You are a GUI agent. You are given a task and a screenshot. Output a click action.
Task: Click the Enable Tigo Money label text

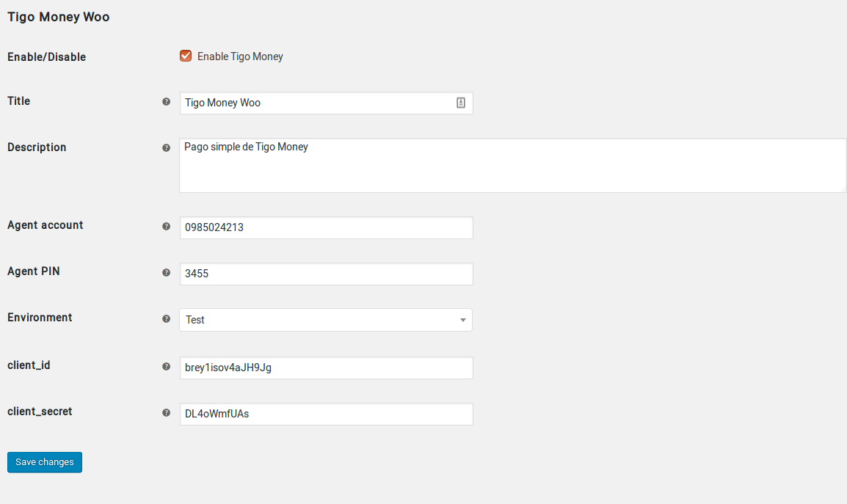point(240,56)
